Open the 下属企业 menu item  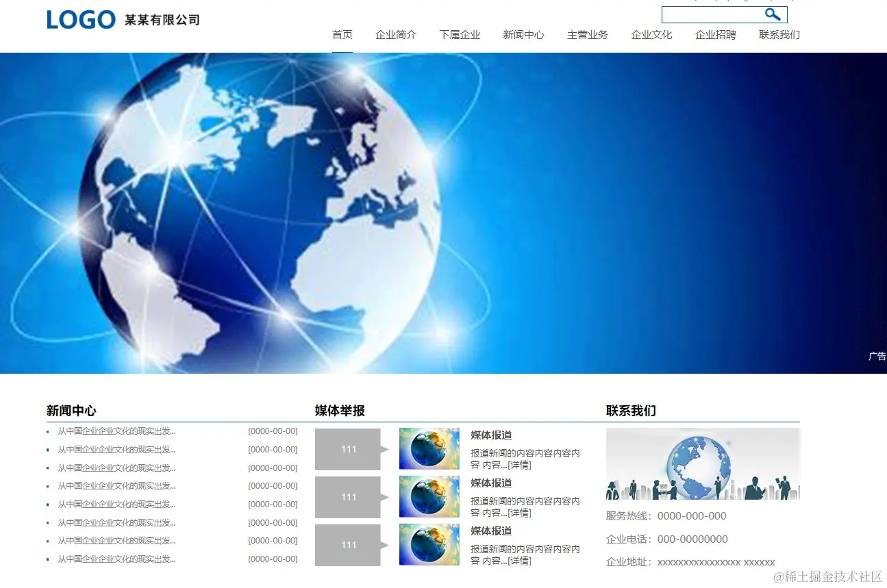460,34
